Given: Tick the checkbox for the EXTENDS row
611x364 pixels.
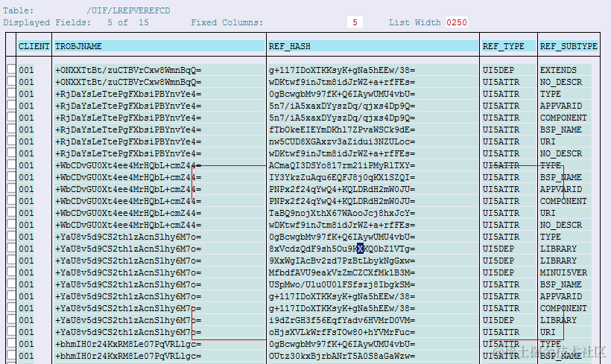Looking at the screenshot, I should (x=11, y=69).
